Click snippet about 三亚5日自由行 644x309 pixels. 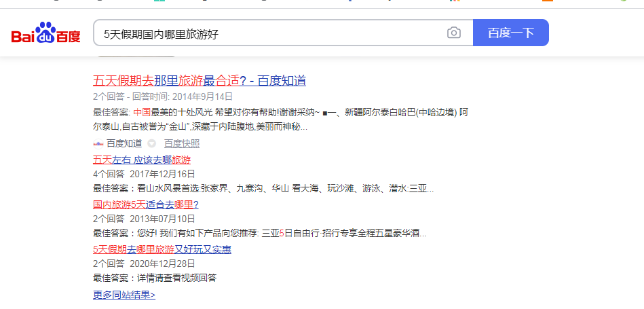260,234
